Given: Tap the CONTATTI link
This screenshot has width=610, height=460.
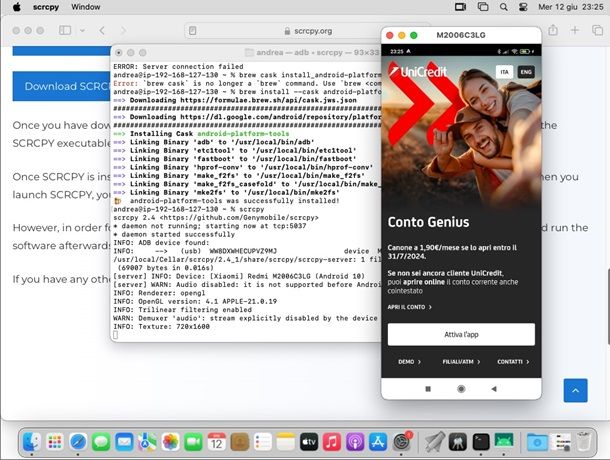Looking at the screenshot, I should click(x=513, y=362).
